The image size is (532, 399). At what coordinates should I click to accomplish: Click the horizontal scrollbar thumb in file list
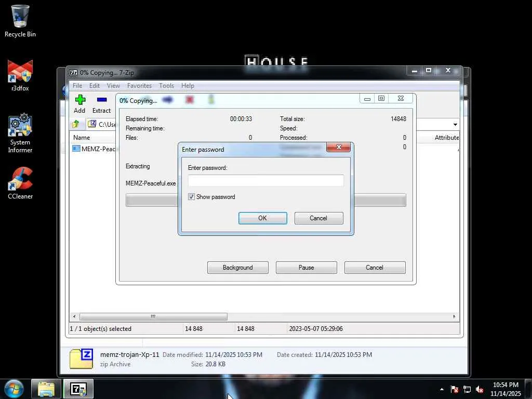coord(153,316)
